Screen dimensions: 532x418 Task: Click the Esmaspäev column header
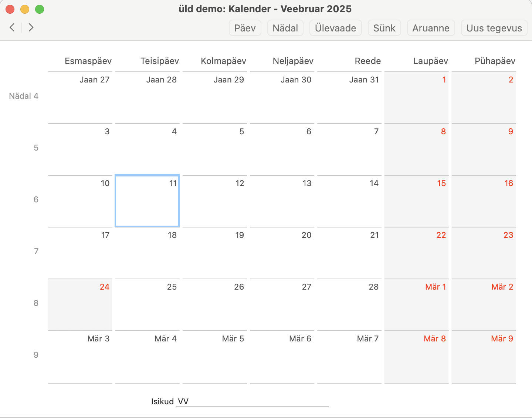click(x=88, y=61)
